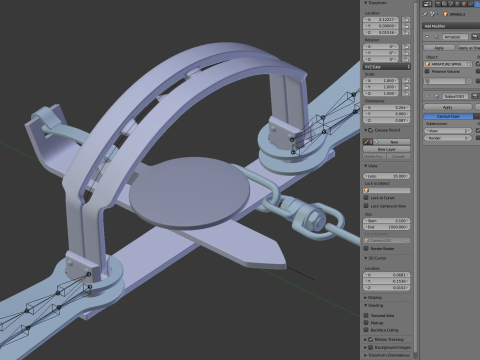Click the Subsurf modifier type icon

pyautogui.click(x=437, y=96)
